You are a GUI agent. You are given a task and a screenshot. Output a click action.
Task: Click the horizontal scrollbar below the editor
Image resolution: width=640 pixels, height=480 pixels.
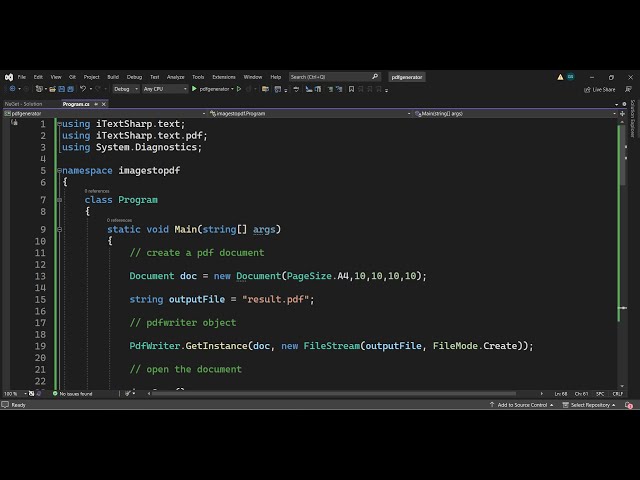[350, 394]
